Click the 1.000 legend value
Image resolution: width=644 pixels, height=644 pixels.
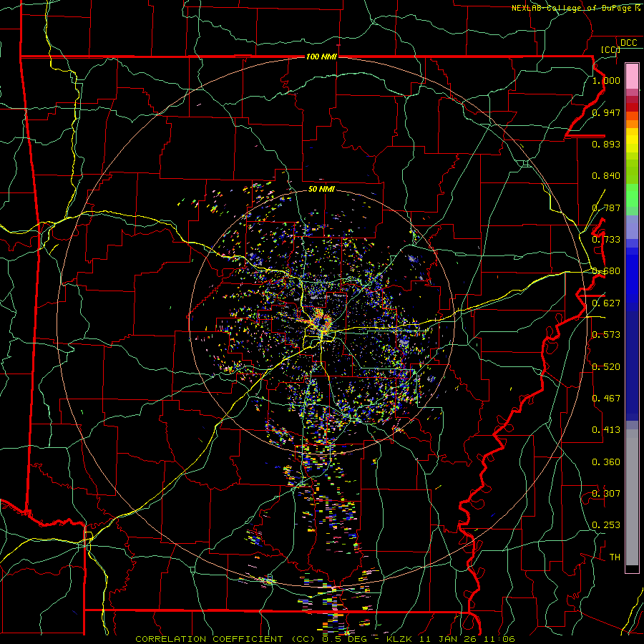tap(606, 80)
